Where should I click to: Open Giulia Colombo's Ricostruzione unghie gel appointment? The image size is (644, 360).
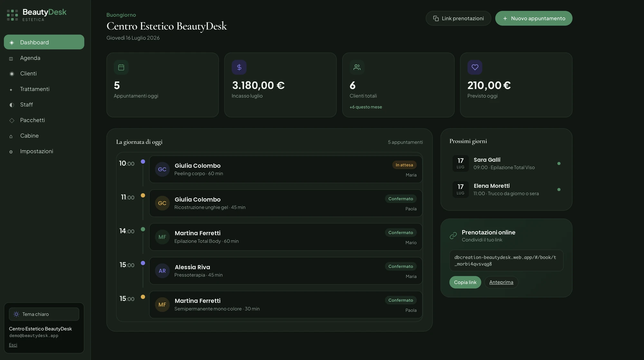286,203
